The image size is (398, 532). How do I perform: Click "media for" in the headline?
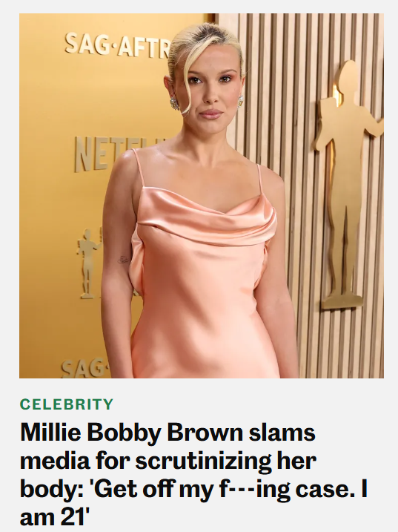coord(75,461)
